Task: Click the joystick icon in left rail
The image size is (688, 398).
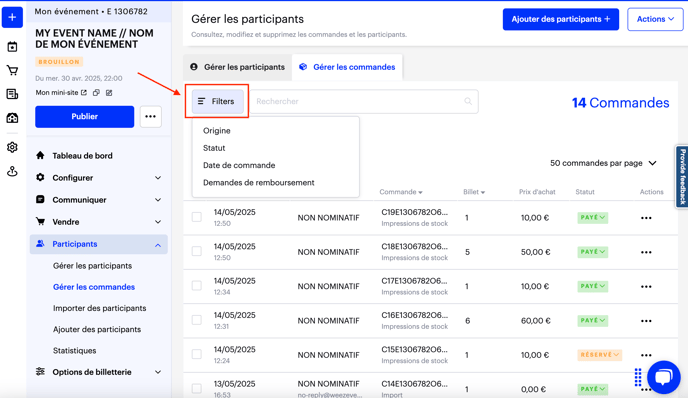Action: pos(12,171)
